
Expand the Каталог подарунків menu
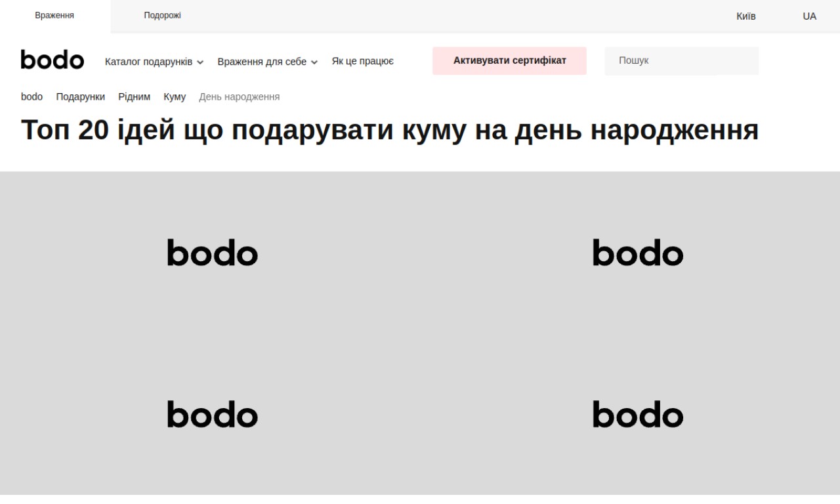154,62
